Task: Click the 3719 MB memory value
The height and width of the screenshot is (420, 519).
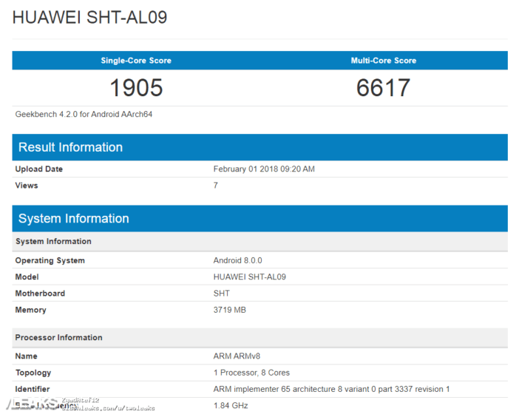Action: 230,310
